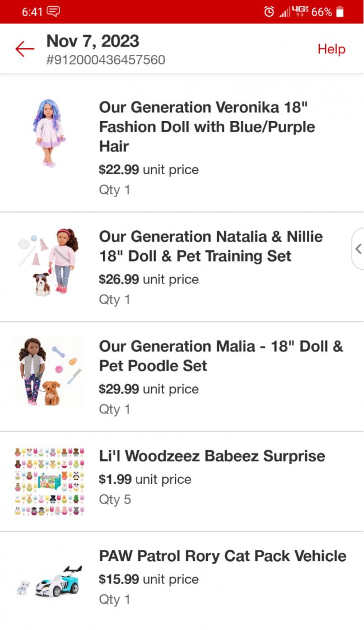This screenshot has width=364, height=630.
Task: Tap the red back arrow
Action: click(x=25, y=49)
